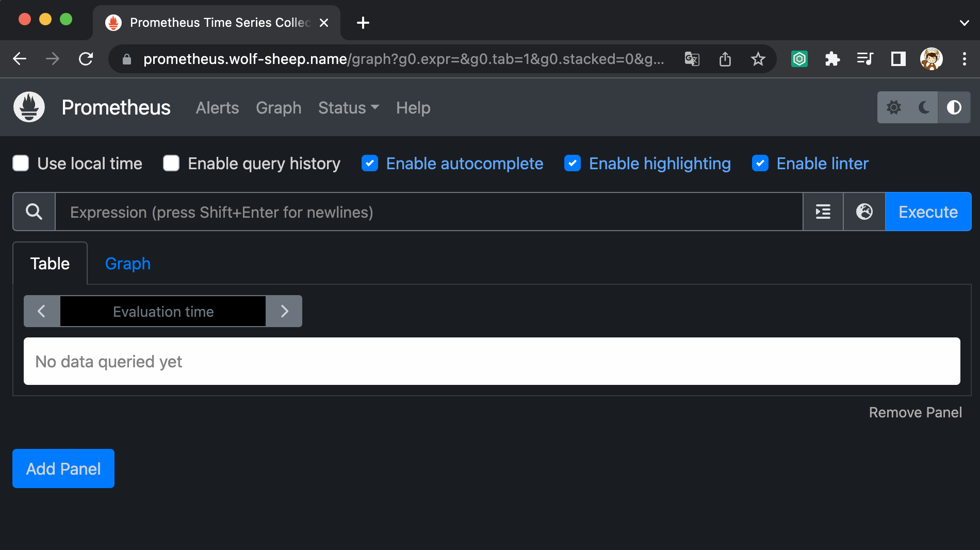
Task: Select the Prometheus Time Series browser tab
Action: pos(217,23)
